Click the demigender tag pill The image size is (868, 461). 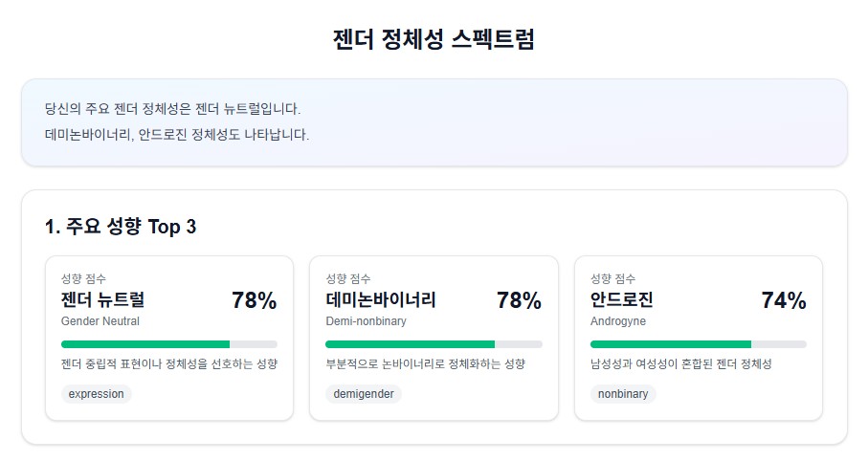click(x=366, y=394)
